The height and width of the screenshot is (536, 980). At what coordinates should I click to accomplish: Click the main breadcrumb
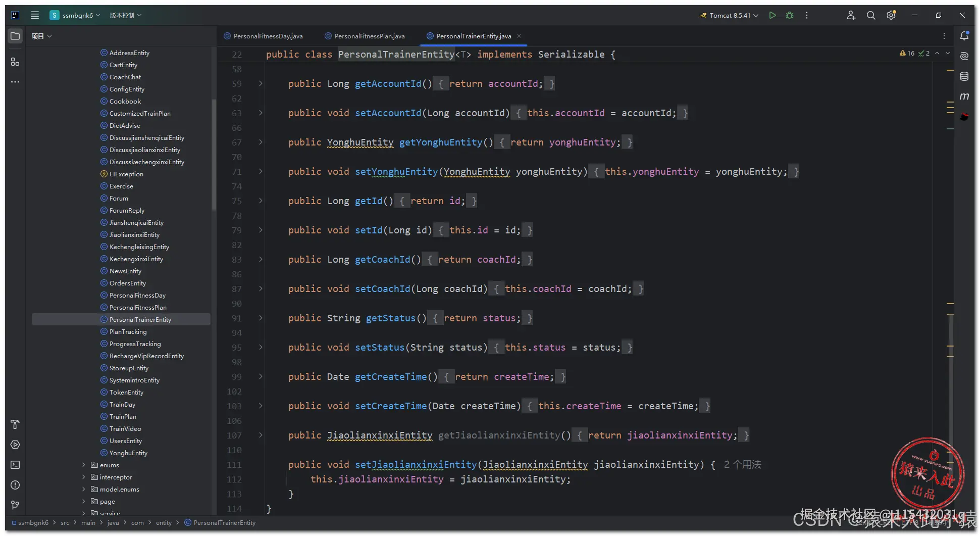click(x=88, y=522)
